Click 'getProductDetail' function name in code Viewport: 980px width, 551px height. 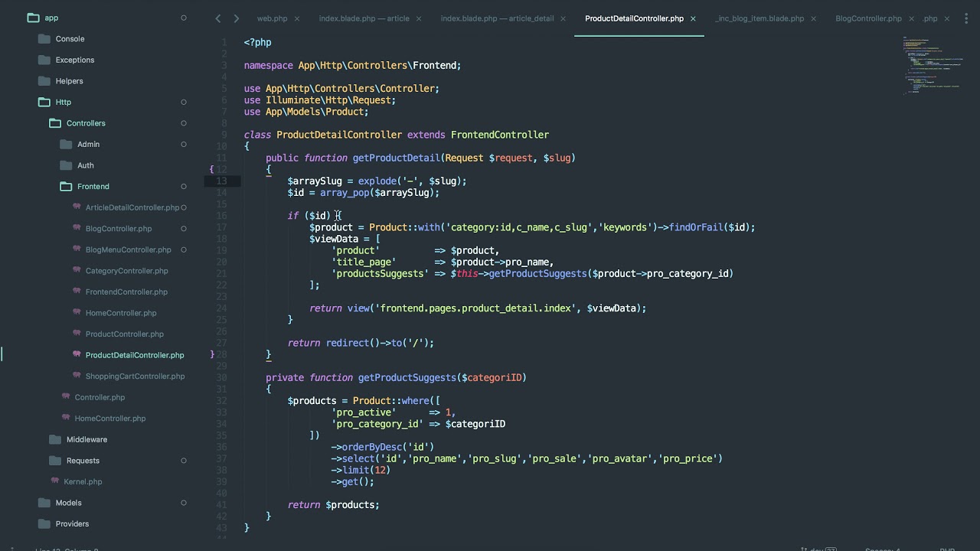point(396,158)
